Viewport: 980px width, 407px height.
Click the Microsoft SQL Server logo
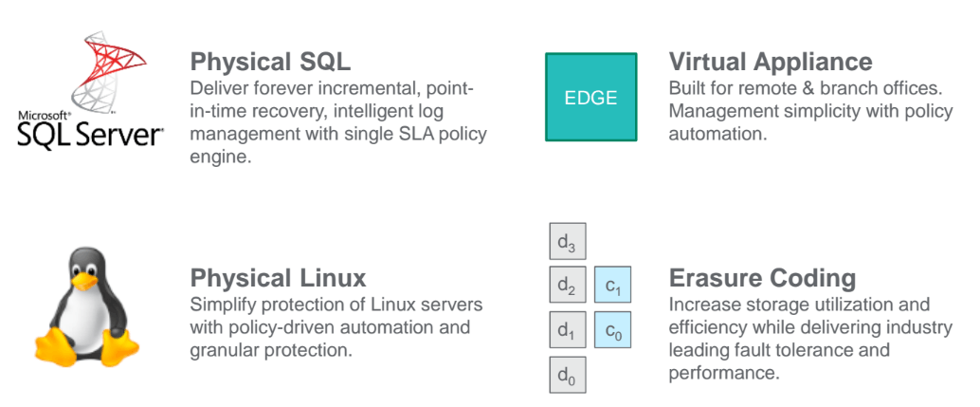[x=91, y=91]
